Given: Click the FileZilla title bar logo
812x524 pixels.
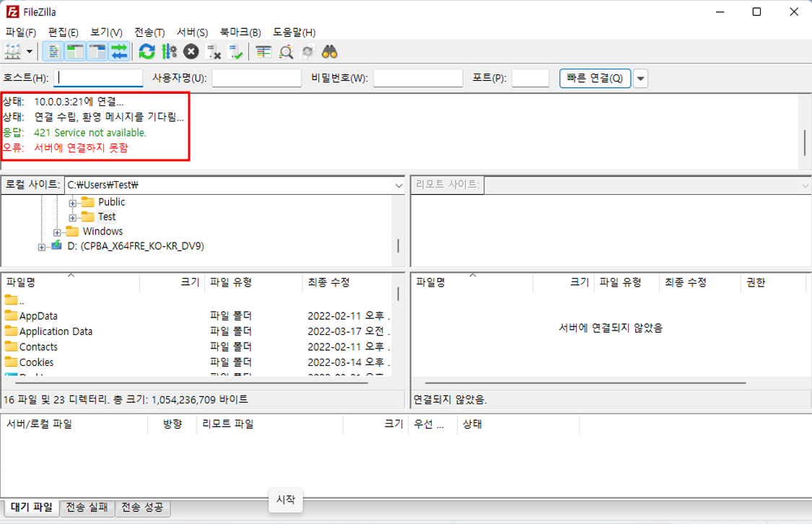Looking at the screenshot, I should click(x=12, y=12).
